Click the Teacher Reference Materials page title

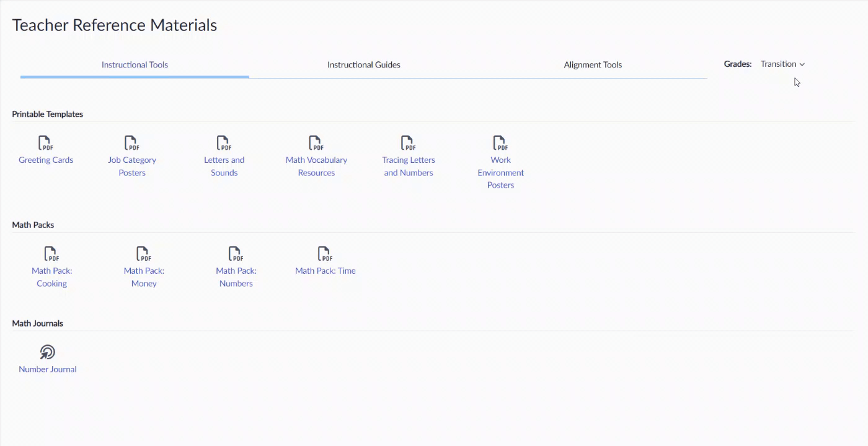point(115,25)
